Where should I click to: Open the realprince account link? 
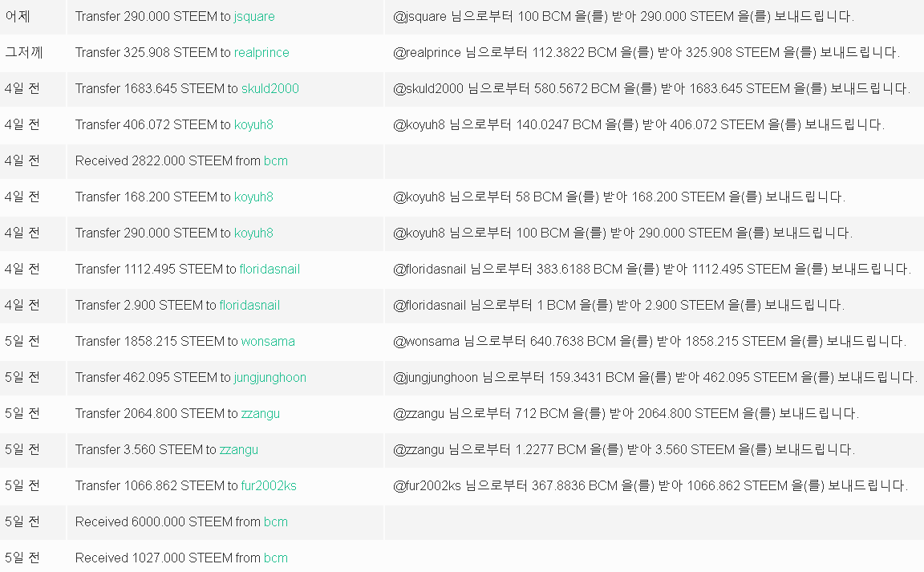point(261,52)
